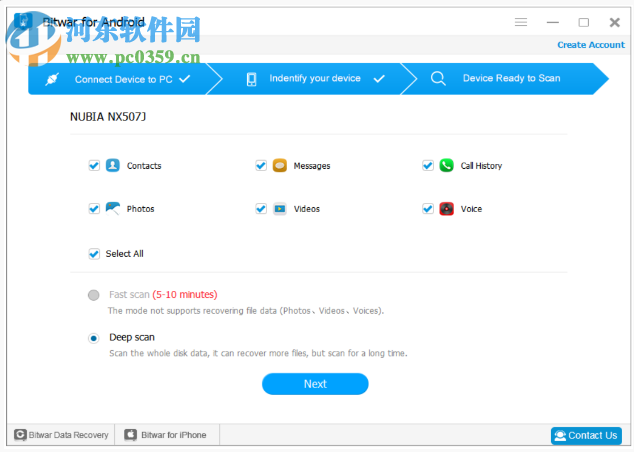Click the Bitwar for Android app logo
634x452 pixels.
click(x=23, y=21)
